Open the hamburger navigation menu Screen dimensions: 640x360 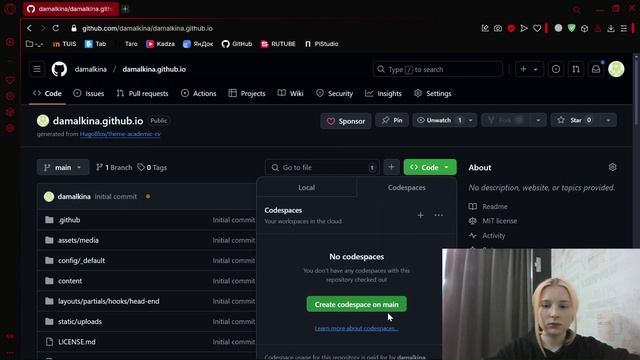[x=37, y=69]
